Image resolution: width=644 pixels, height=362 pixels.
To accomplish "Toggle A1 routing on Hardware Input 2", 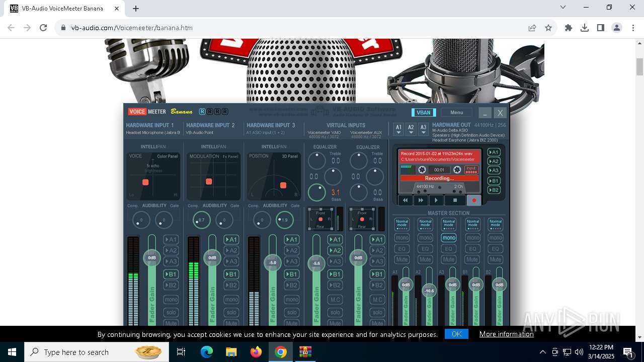I will pyautogui.click(x=231, y=240).
